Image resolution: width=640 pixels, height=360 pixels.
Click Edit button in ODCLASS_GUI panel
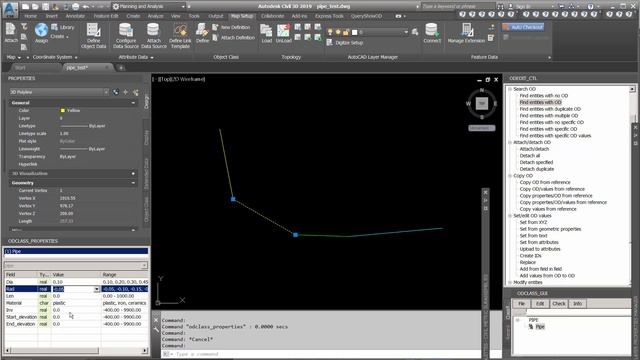click(540, 304)
